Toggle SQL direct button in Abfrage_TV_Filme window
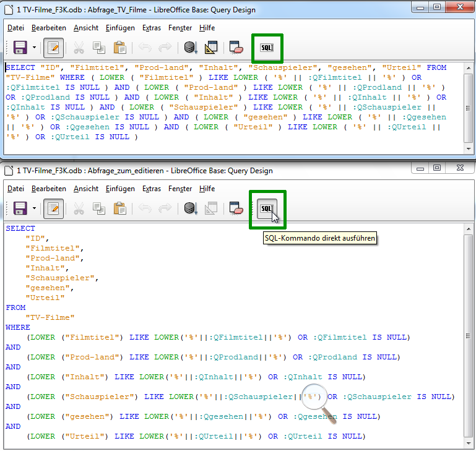 click(267, 48)
